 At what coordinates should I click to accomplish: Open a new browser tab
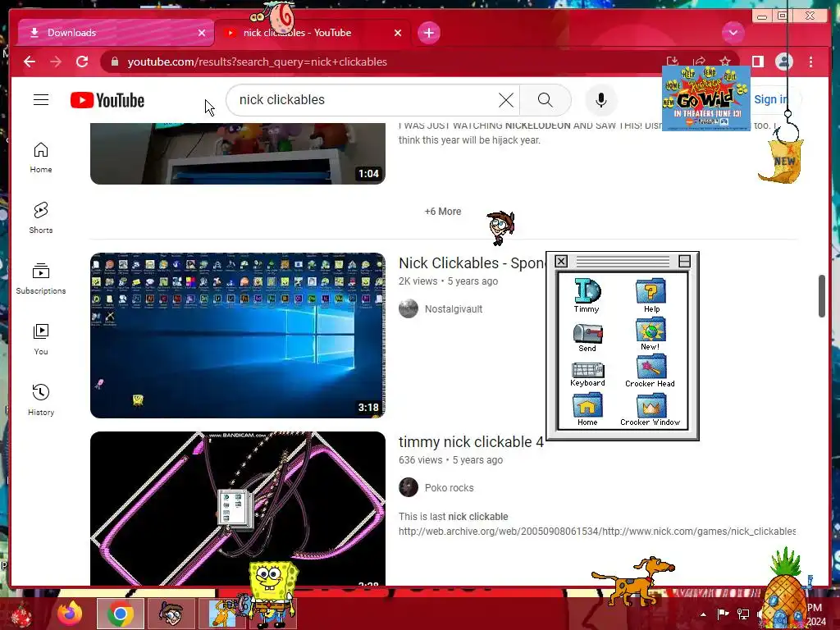pyautogui.click(x=428, y=33)
